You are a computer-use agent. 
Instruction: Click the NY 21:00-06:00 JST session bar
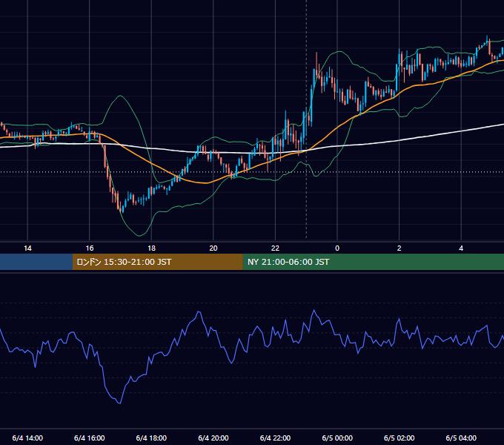[x=373, y=262]
